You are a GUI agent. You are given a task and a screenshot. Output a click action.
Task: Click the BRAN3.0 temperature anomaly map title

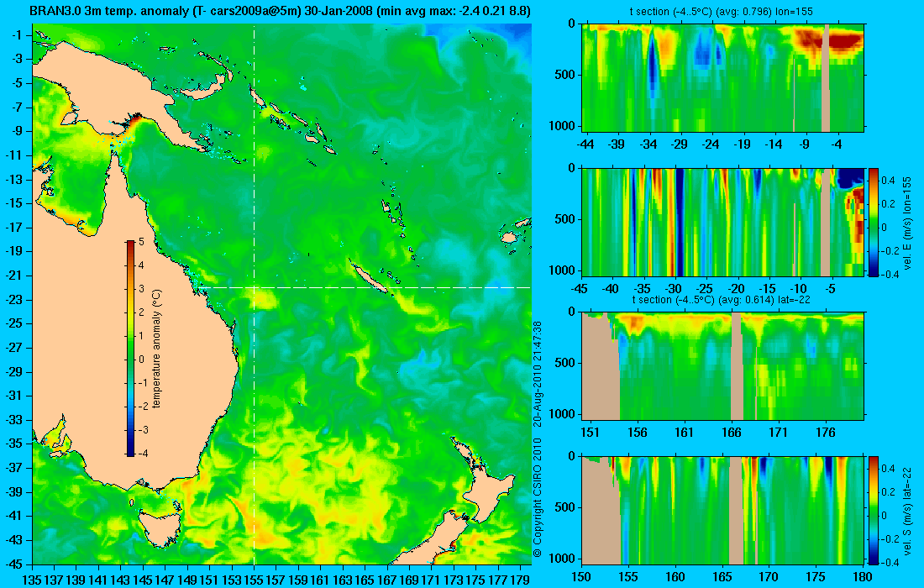(280, 11)
